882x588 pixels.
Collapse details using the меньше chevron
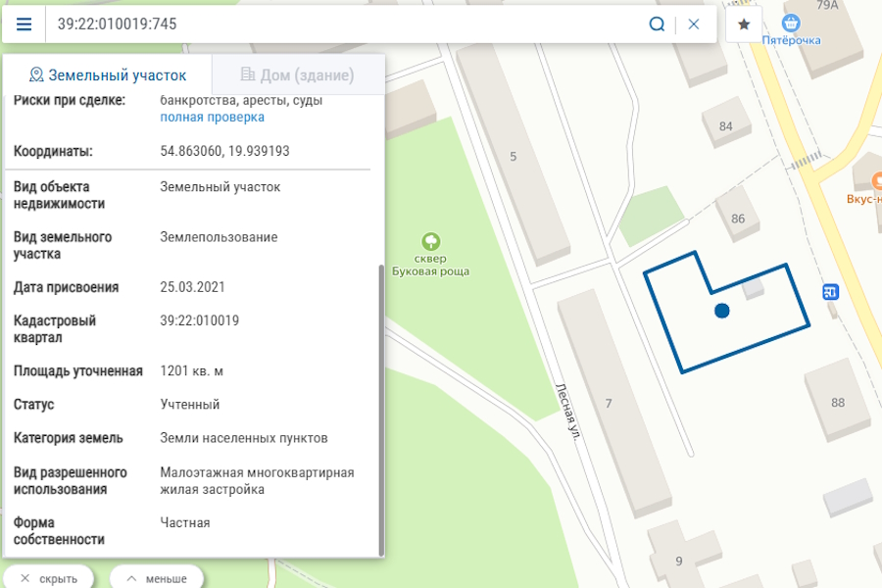point(158,577)
